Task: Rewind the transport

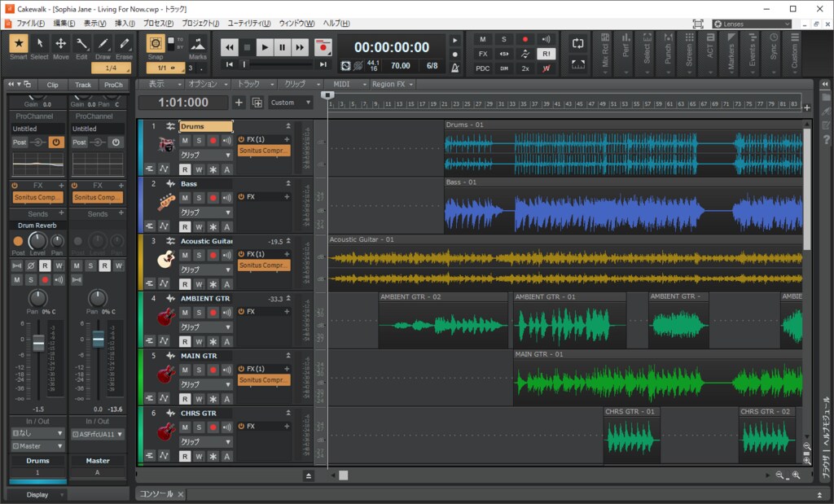Action: [229, 47]
